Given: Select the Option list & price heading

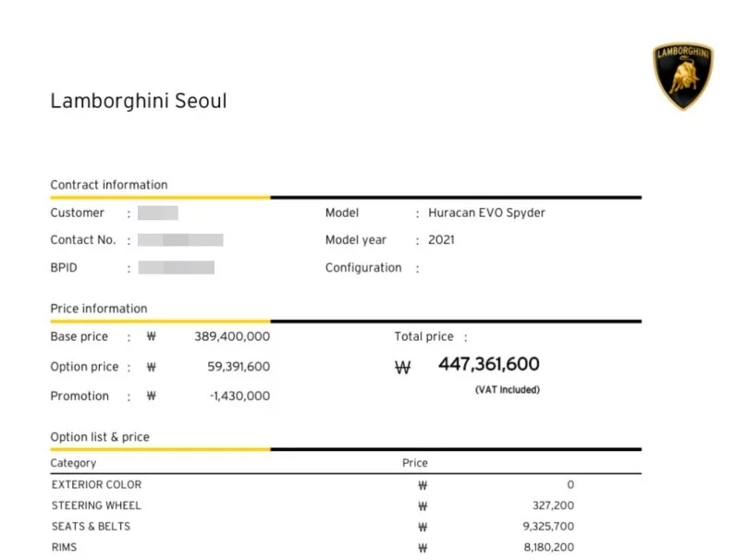Looking at the screenshot, I should 100,437.
